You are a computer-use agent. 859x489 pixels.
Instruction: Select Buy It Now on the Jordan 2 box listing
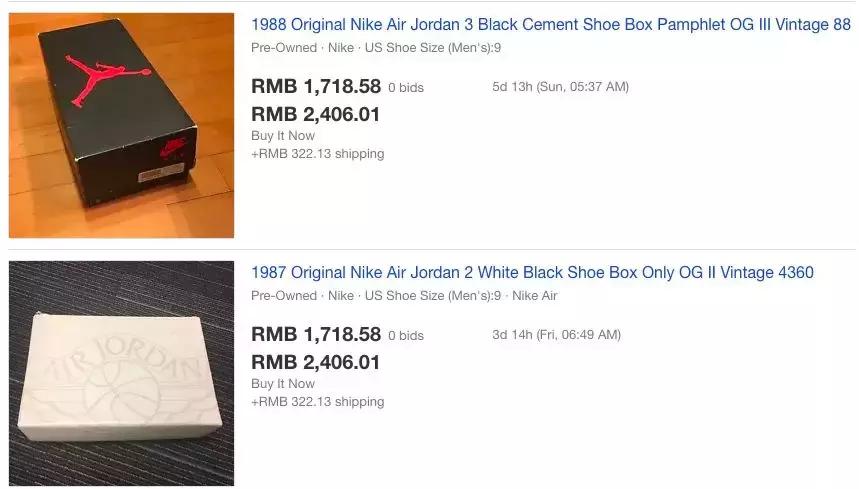pyautogui.click(x=283, y=384)
